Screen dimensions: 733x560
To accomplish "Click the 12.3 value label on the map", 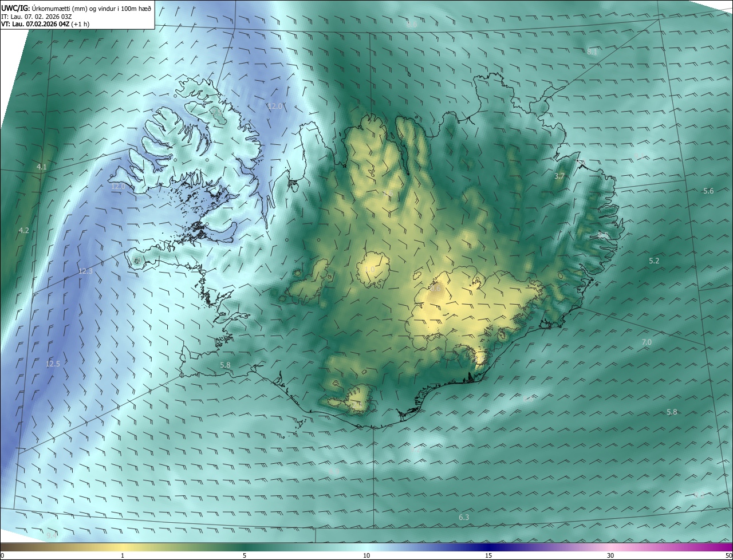I will pos(85,271).
